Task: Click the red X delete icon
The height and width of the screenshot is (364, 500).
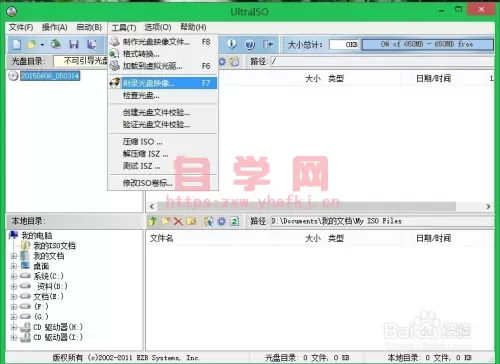Action: coord(178,221)
